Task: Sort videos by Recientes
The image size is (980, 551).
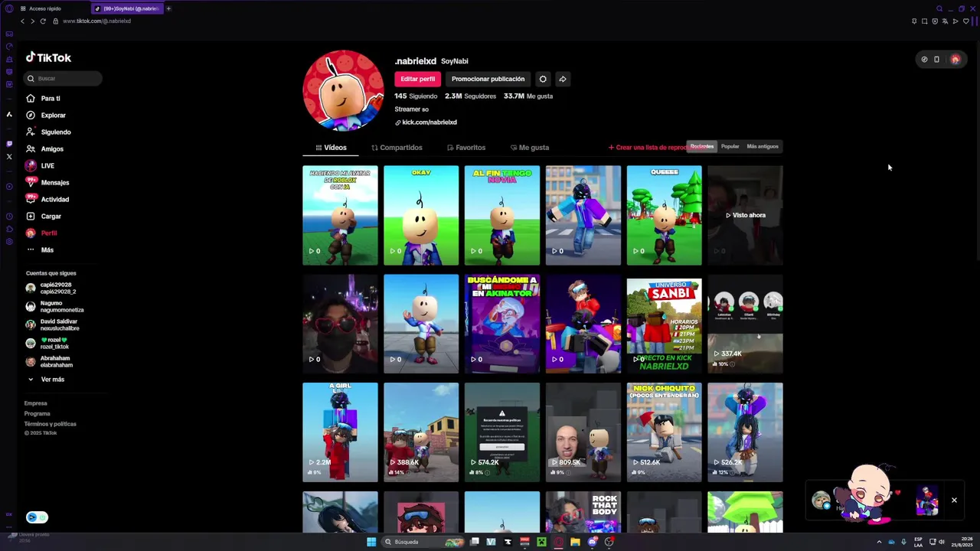Action: click(701, 146)
